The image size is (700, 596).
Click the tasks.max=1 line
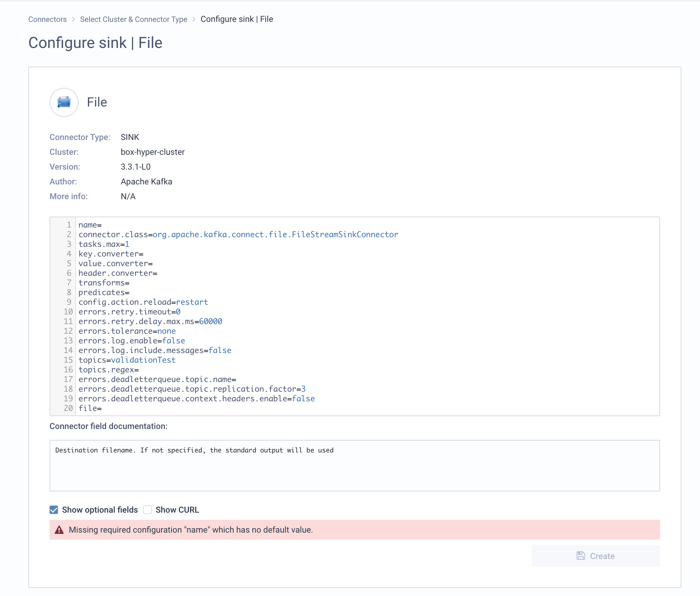point(104,244)
